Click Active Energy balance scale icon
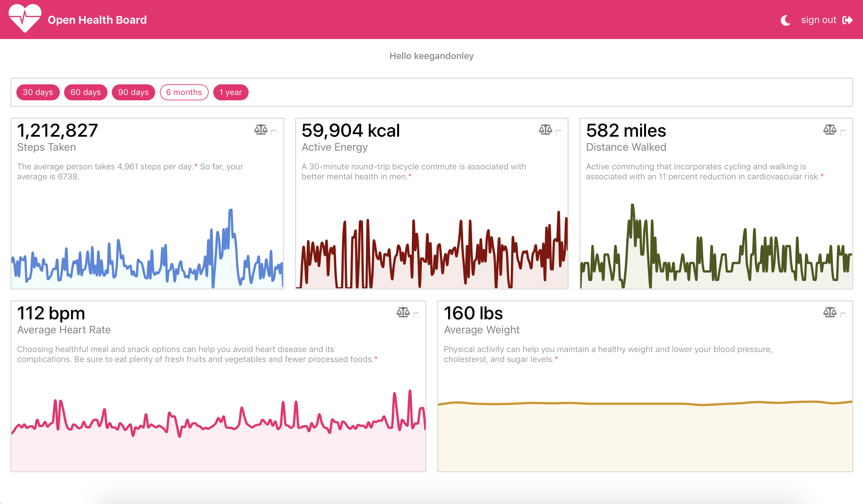Viewport: 863px width, 504px height. [545, 130]
